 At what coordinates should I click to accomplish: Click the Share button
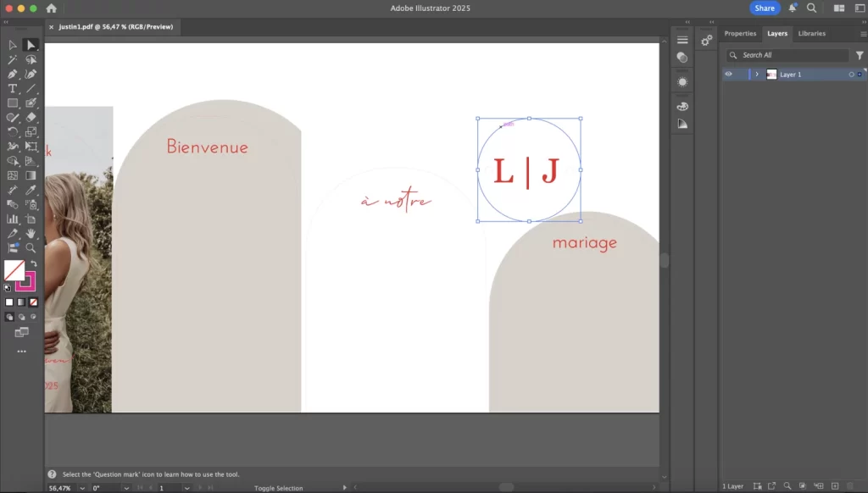coord(765,8)
